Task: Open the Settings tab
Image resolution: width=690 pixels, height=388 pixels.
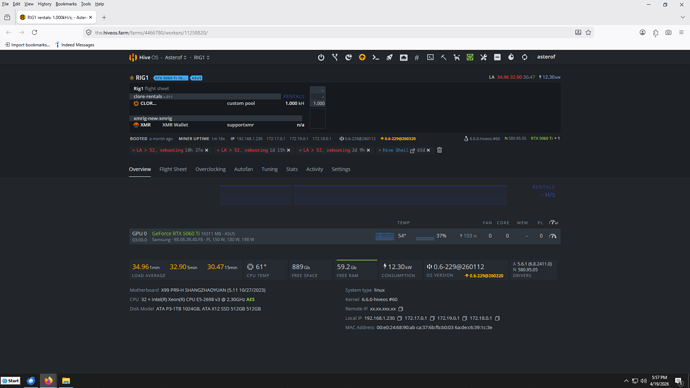Action: (x=341, y=169)
